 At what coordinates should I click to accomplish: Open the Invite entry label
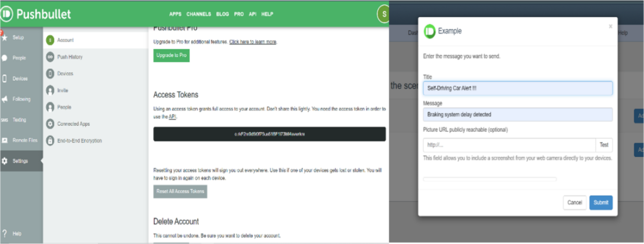click(63, 90)
